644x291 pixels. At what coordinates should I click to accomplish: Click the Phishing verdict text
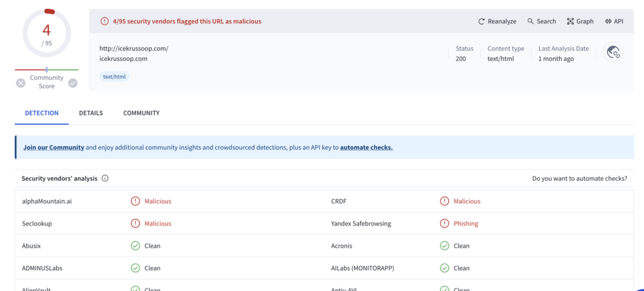point(466,224)
